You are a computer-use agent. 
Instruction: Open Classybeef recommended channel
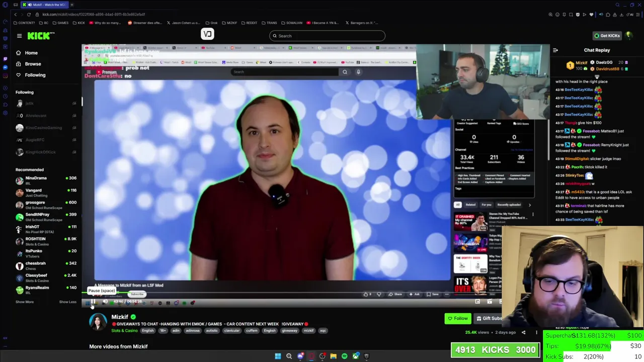coord(46,278)
